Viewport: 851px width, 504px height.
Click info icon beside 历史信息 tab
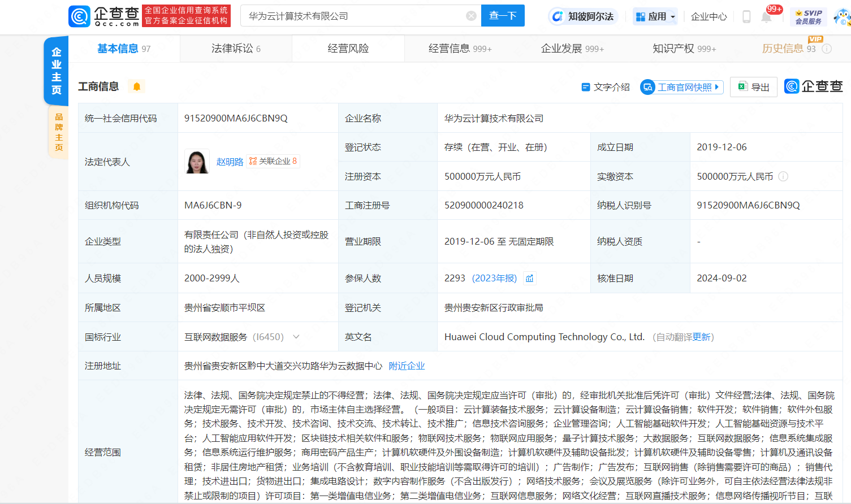pos(827,49)
